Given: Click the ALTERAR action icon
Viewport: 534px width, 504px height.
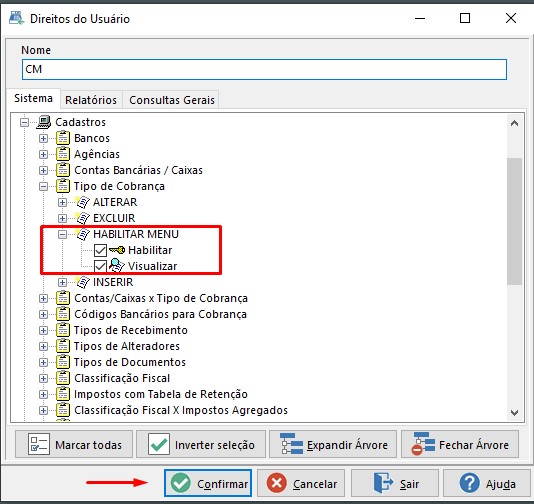Looking at the screenshot, I should point(82,202).
